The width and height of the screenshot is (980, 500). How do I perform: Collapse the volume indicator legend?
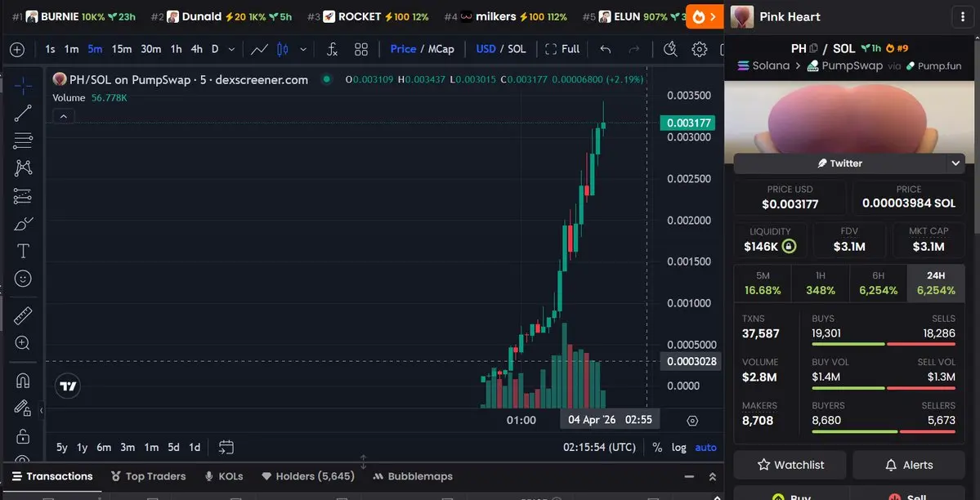(x=64, y=116)
